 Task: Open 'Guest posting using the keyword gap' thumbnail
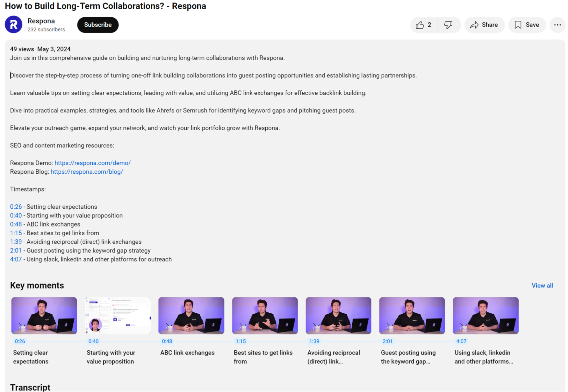(x=412, y=316)
